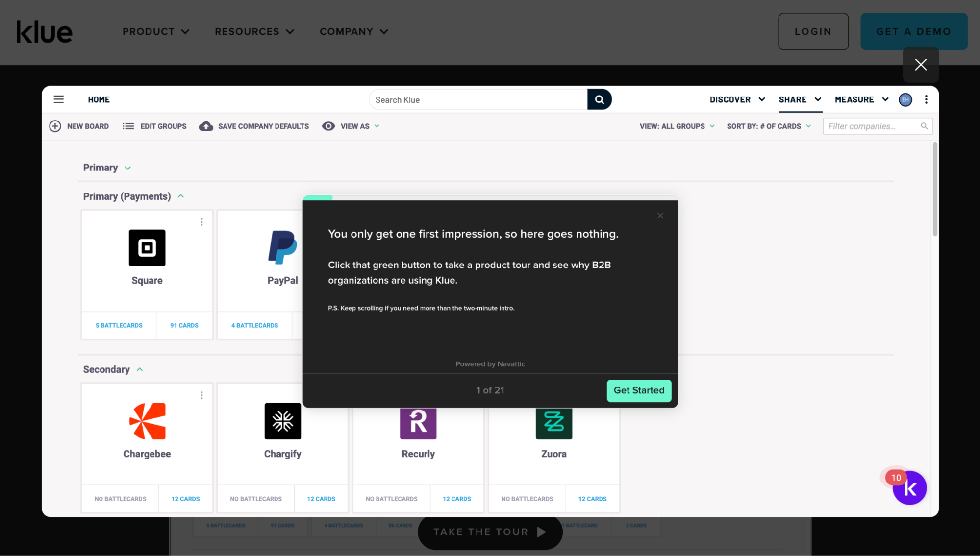Go to the HOME tab
980x556 pixels.
pyautogui.click(x=99, y=99)
